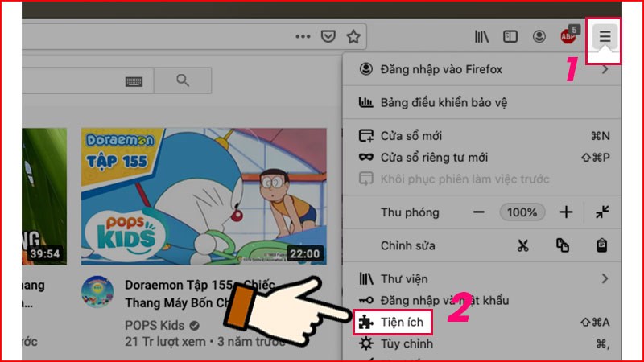Expand the Thư viện chevron arrow
Image resolution: width=644 pixels, height=362 pixels.
pyautogui.click(x=605, y=278)
